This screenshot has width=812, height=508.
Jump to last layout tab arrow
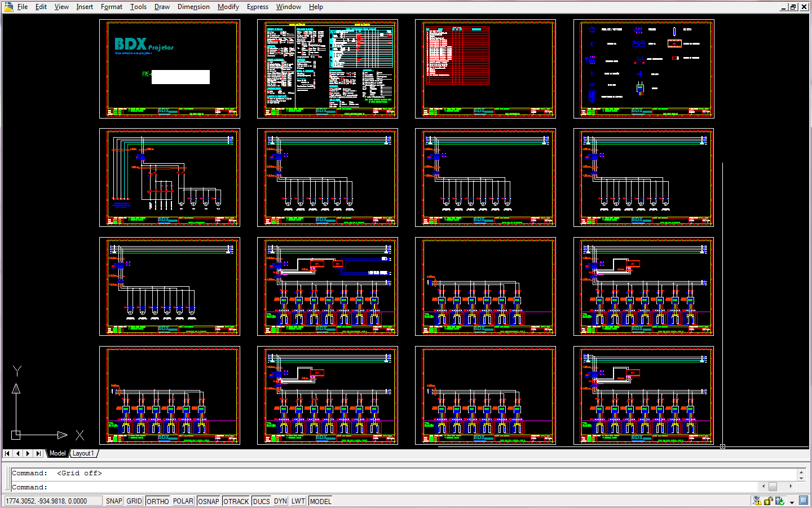click(38, 453)
